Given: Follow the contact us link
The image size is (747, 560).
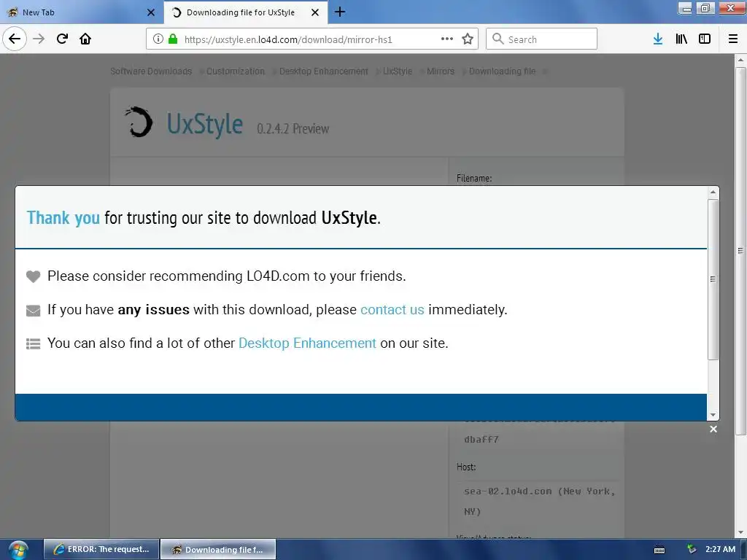Looking at the screenshot, I should [x=392, y=309].
